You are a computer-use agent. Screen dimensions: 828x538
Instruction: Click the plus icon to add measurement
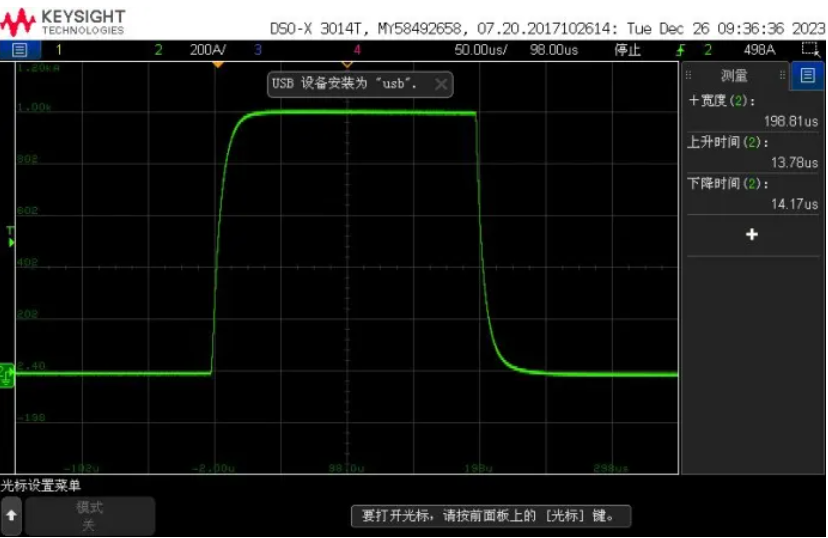tap(752, 234)
